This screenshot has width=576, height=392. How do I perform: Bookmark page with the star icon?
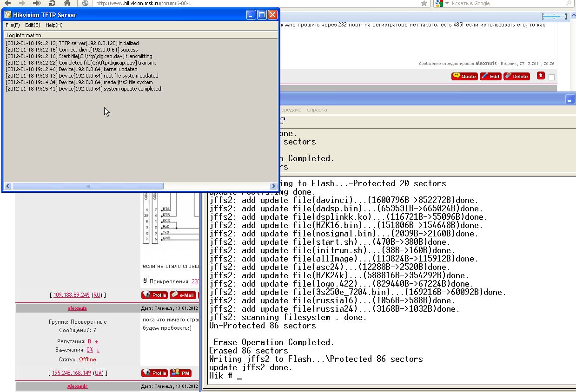pos(424,3)
